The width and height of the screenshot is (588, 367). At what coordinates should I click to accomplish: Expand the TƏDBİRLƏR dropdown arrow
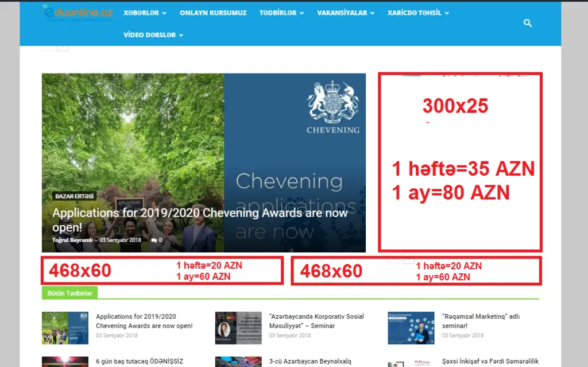coord(302,13)
